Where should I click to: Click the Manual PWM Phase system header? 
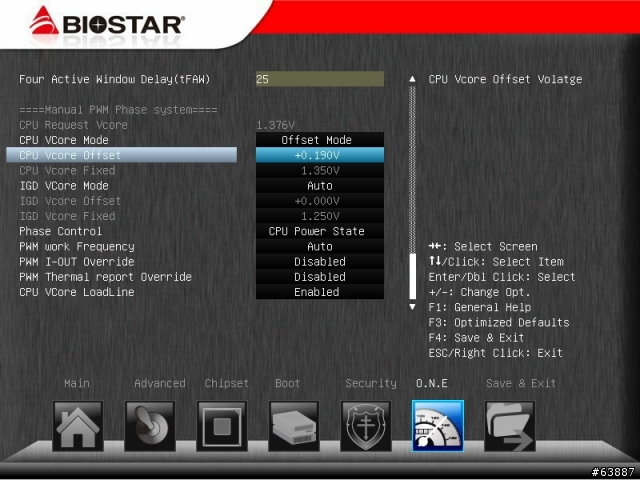(118, 110)
